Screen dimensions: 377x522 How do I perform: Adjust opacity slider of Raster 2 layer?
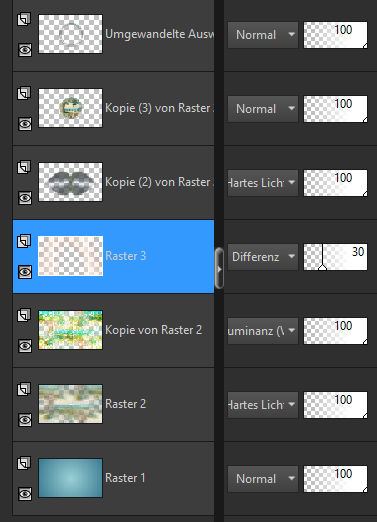tap(335, 405)
